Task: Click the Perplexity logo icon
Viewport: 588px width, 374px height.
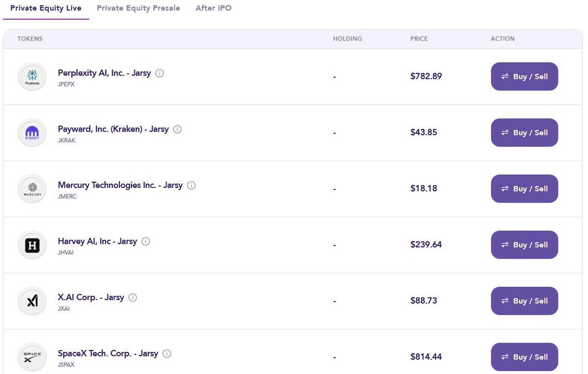Action: click(32, 77)
